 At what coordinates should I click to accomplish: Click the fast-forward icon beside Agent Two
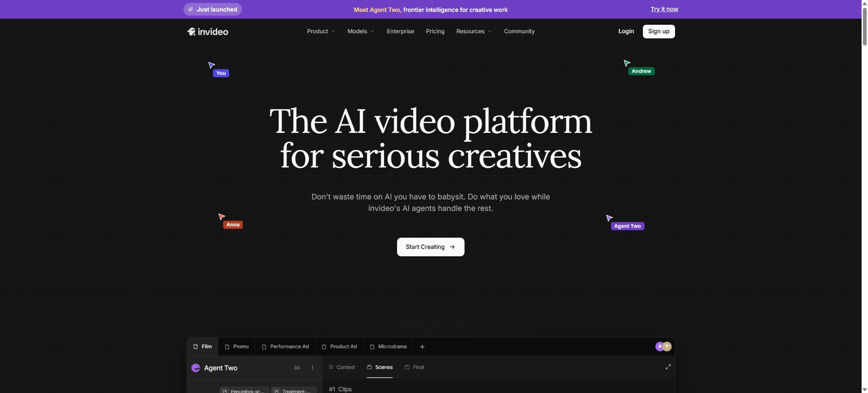[x=297, y=368]
